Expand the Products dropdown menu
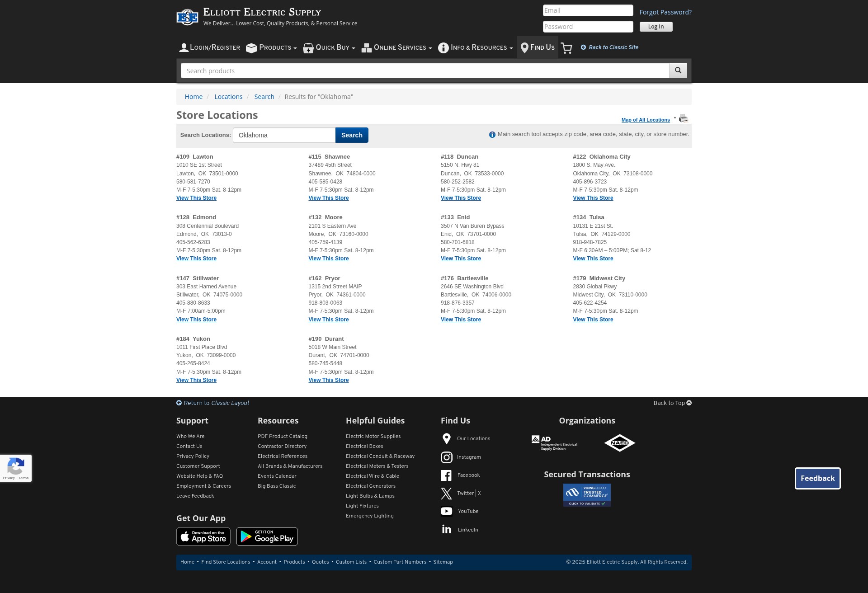 click(271, 47)
